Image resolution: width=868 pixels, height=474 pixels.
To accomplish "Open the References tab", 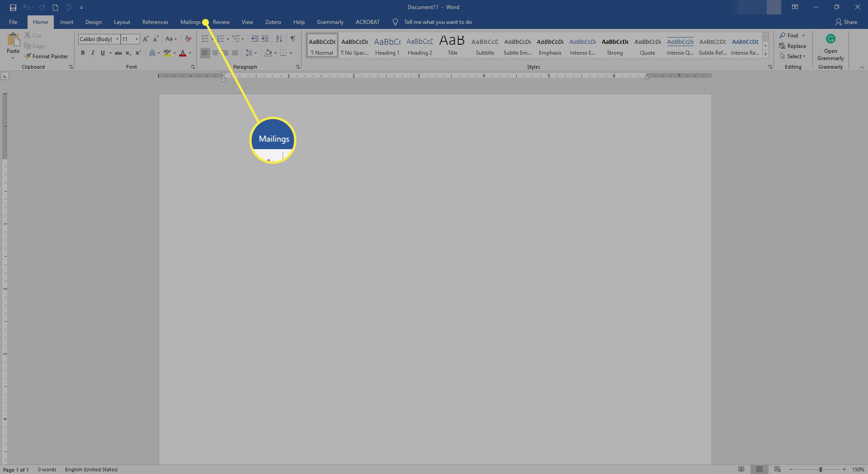I will 155,22.
